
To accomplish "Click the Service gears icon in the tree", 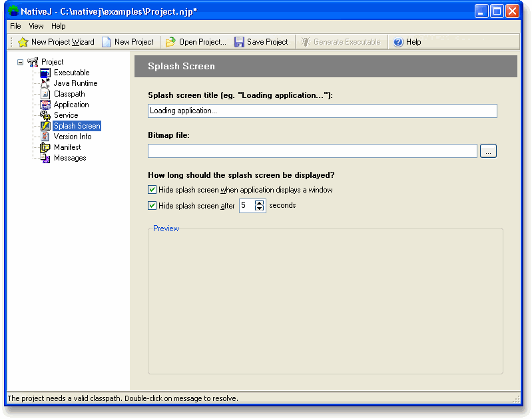I will click(45, 115).
